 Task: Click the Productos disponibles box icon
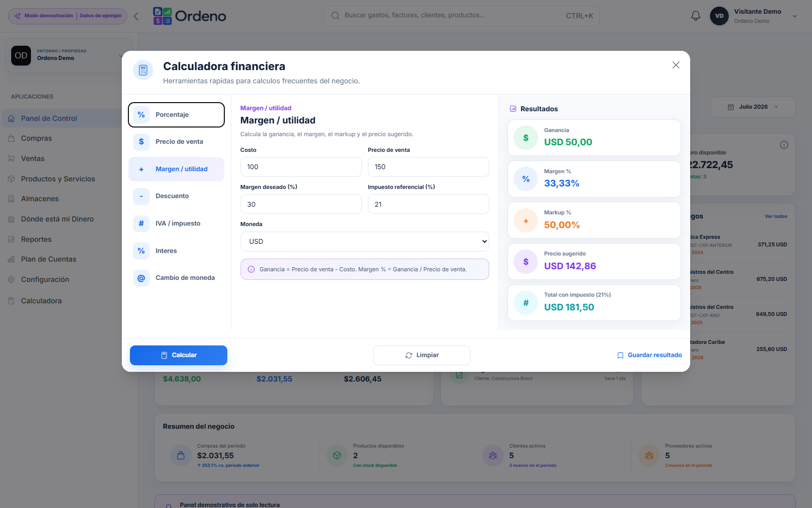[337, 456]
